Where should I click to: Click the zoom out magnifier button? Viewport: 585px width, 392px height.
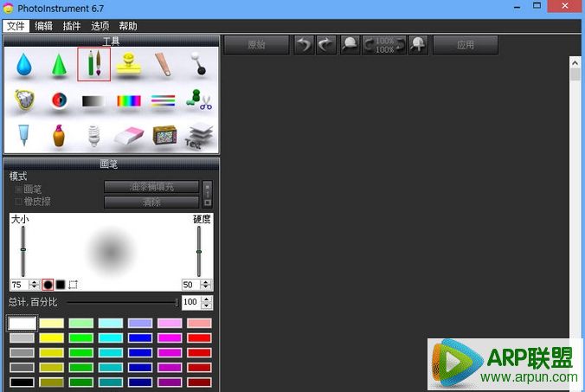(x=350, y=45)
